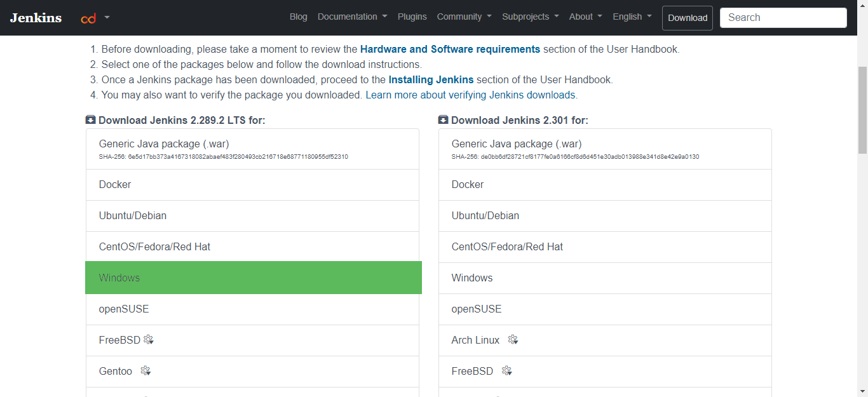Select the highlighted Windows LTS package

click(254, 278)
